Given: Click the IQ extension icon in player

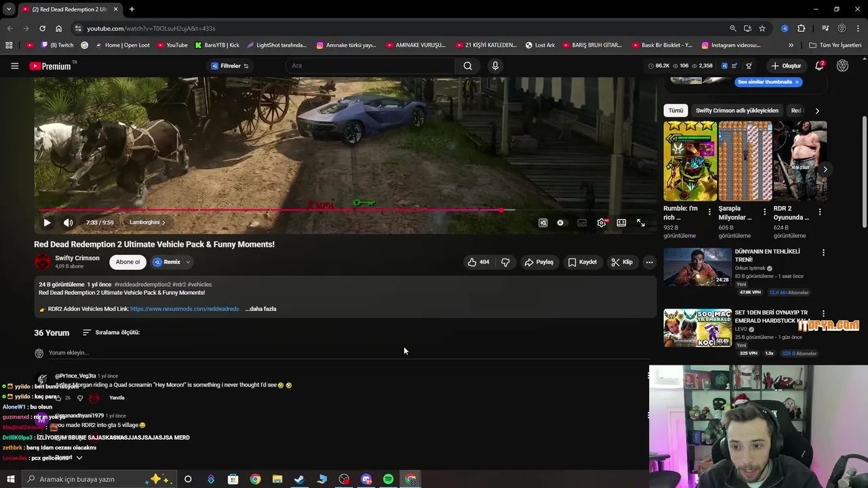Looking at the screenshot, I should pos(543,222).
